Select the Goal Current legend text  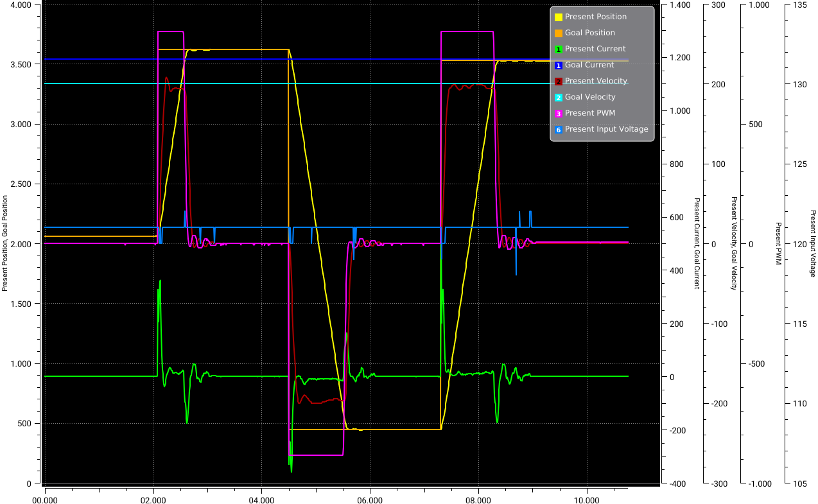point(587,65)
